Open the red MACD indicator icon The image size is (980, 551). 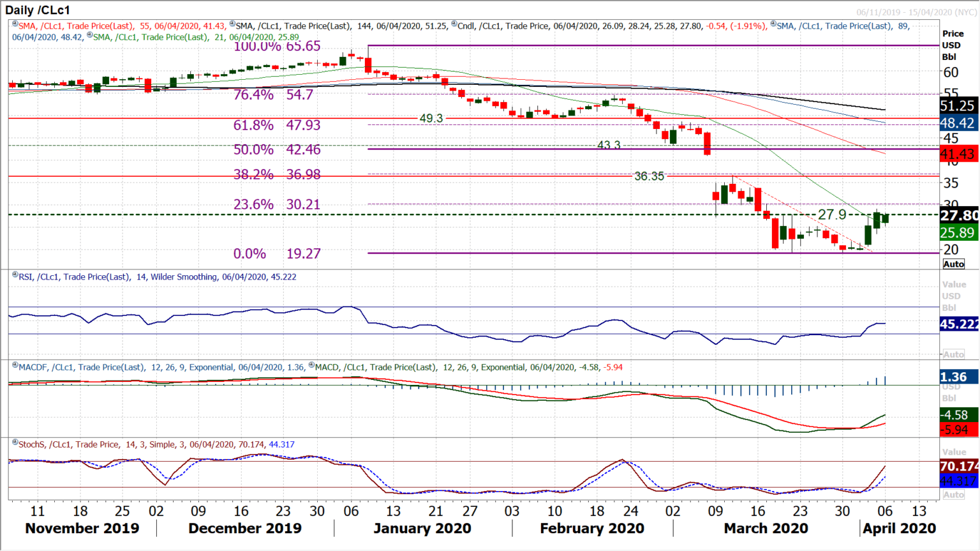(x=311, y=365)
